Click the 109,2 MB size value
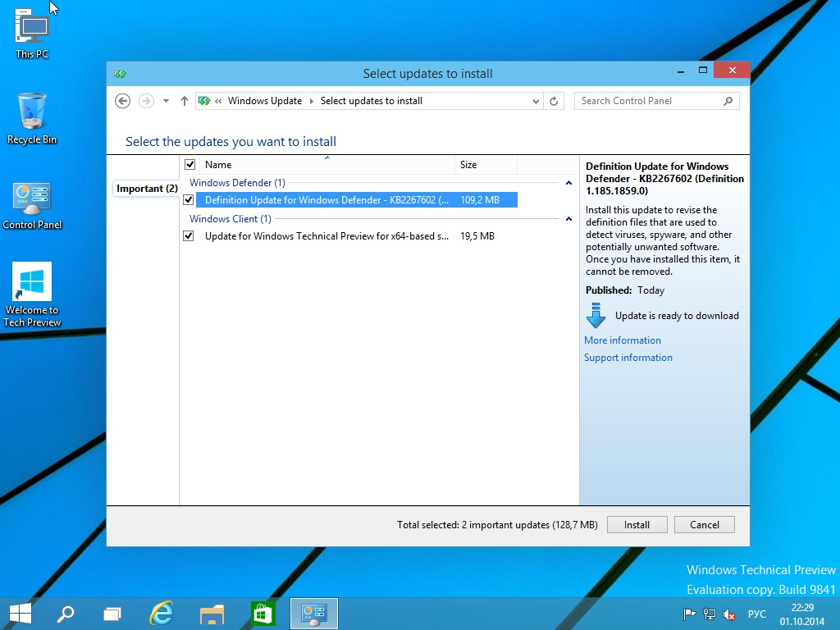 pyautogui.click(x=479, y=200)
